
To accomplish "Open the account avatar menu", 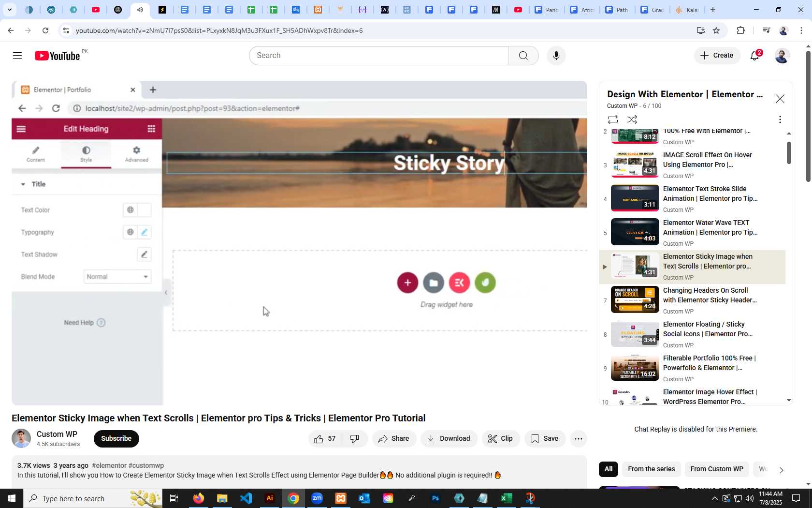I will pos(782,56).
